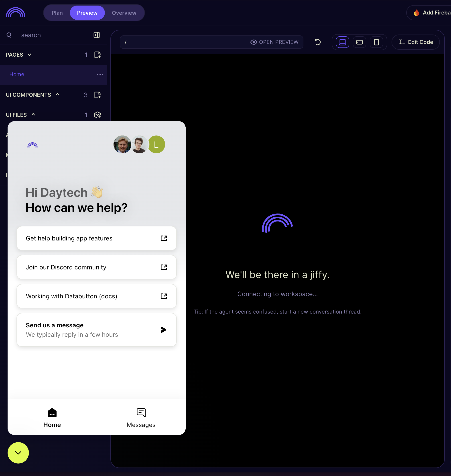Click the UI FILES count 1
451x476 pixels.
(86, 115)
